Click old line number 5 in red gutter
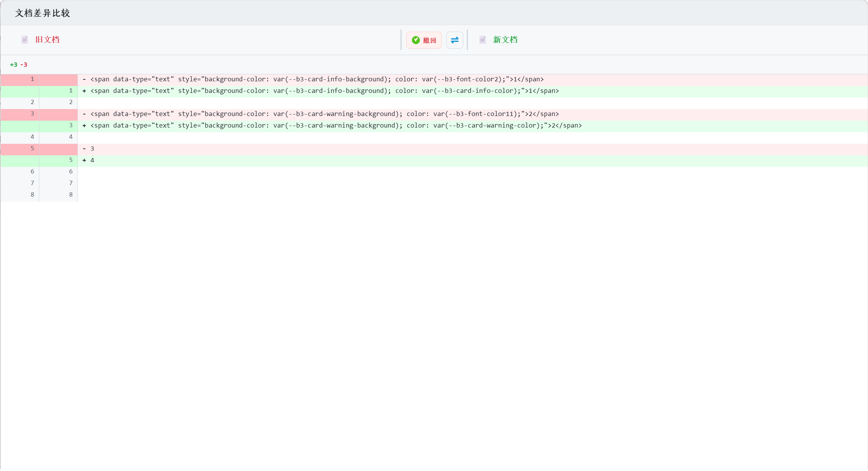The image size is (868, 471). click(32, 148)
